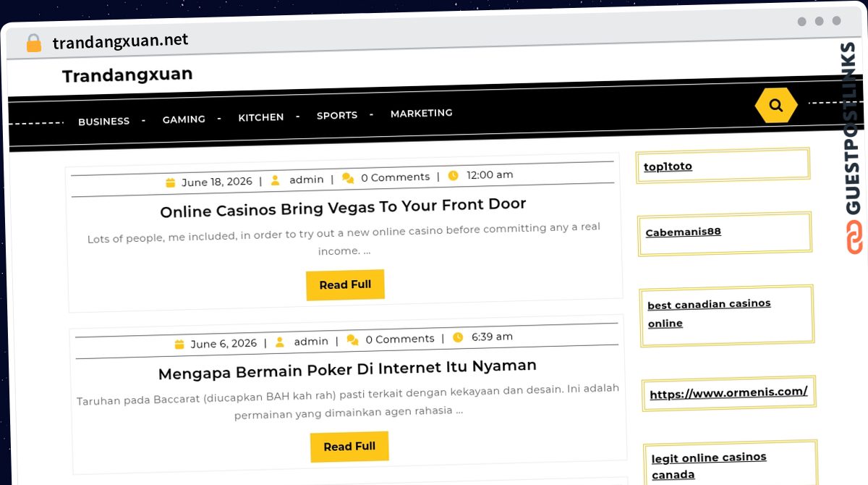Image resolution: width=868 pixels, height=485 pixels.
Task: Click the Trandangxuan site title
Action: (127, 75)
